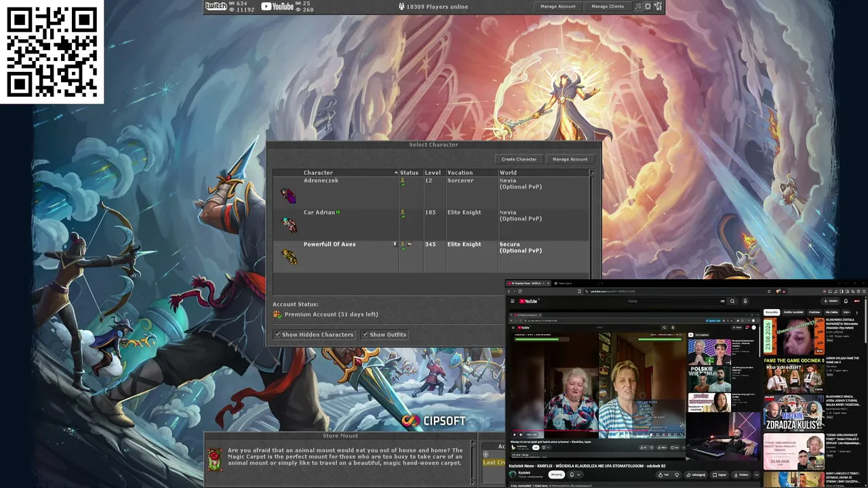Open YouTube notifications bell in the header

pyautogui.click(x=846, y=301)
